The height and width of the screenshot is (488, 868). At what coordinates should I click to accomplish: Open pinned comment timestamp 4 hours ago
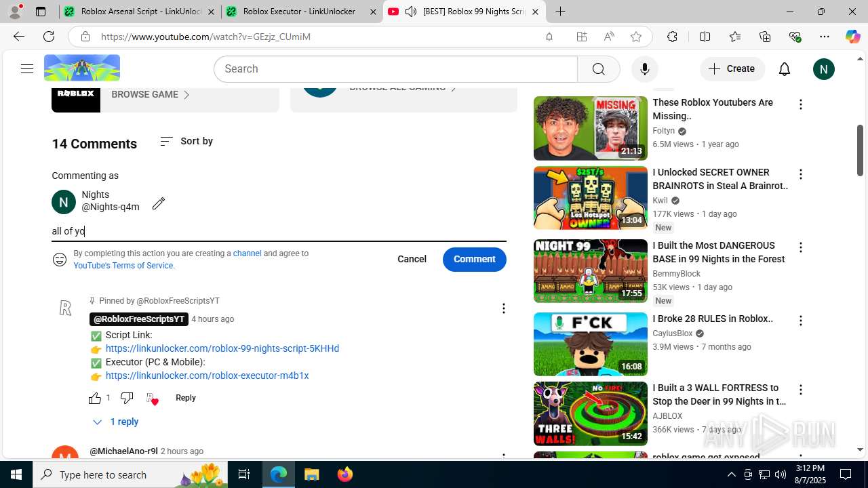(x=212, y=319)
